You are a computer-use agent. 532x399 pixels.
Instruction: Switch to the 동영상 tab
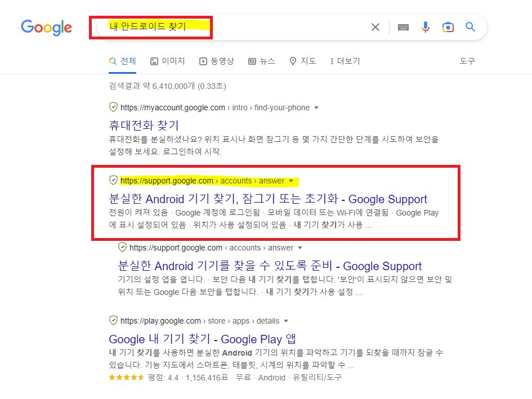[217, 61]
